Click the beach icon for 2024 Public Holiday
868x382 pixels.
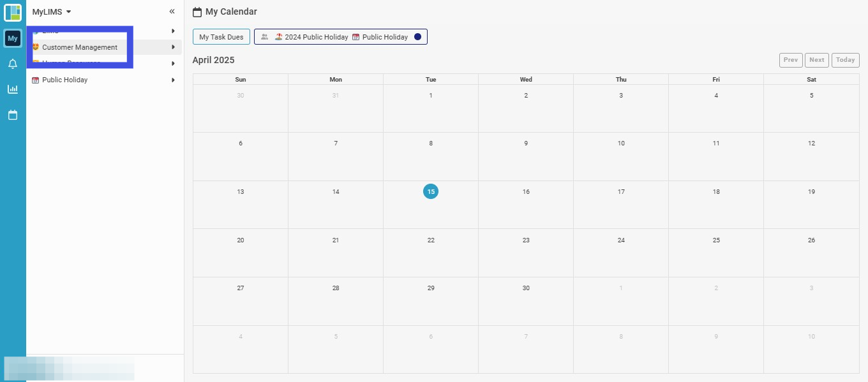tap(279, 37)
